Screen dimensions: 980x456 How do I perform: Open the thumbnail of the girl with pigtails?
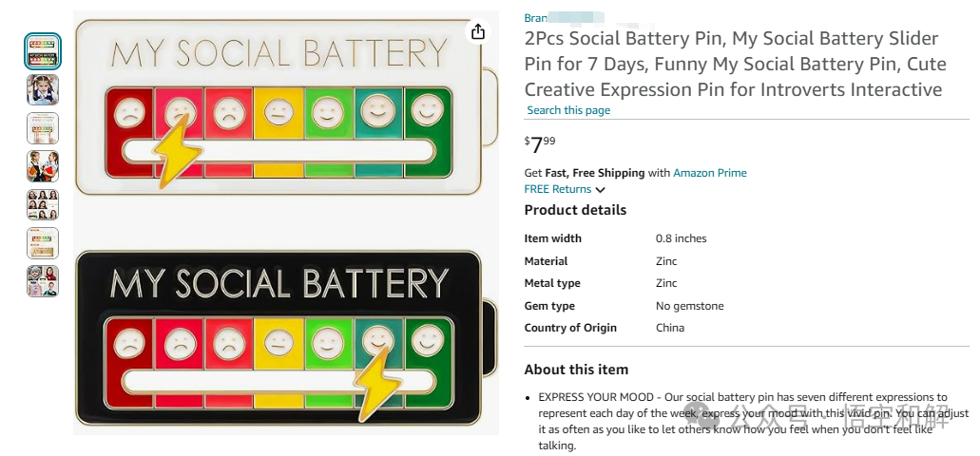click(x=43, y=90)
